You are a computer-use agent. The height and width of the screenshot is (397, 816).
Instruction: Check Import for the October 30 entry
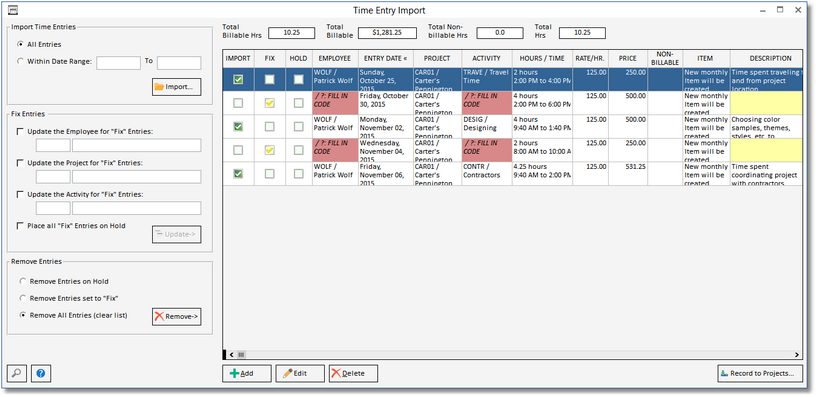[x=238, y=103]
